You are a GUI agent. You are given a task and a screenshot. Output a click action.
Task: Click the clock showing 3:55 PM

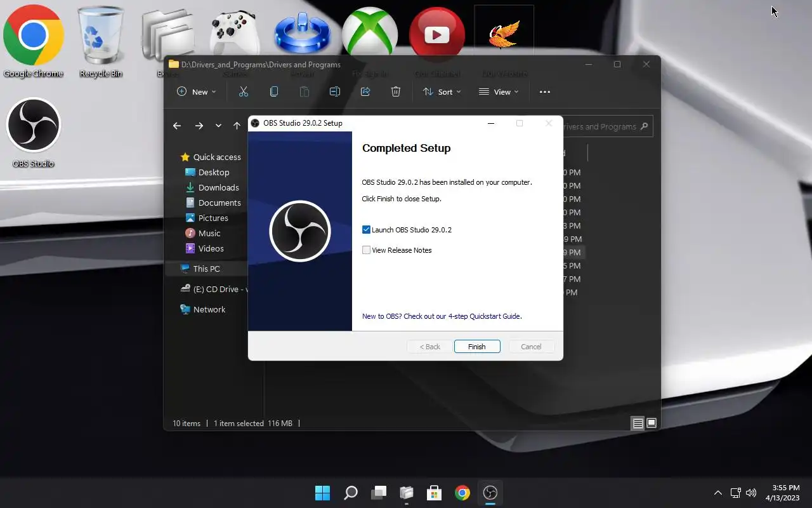click(783, 493)
